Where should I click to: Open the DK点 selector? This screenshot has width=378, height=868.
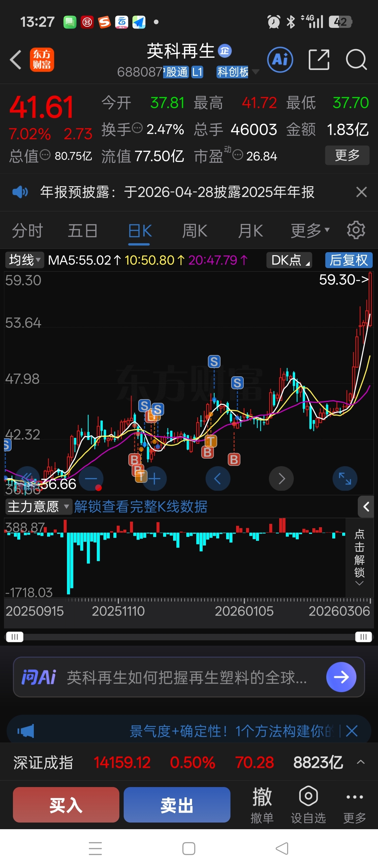tap(289, 260)
